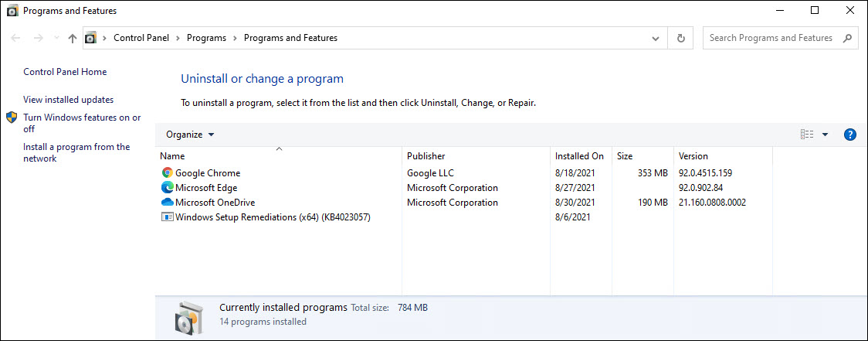The height and width of the screenshot is (341, 868).
Task: Click the Windows Setup Remediations icon
Action: click(x=167, y=217)
